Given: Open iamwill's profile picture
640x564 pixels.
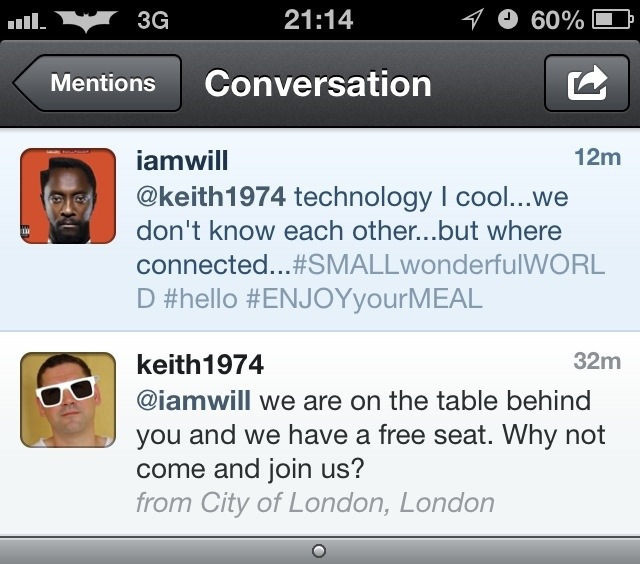Looking at the screenshot, I should click(x=68, y=196).
